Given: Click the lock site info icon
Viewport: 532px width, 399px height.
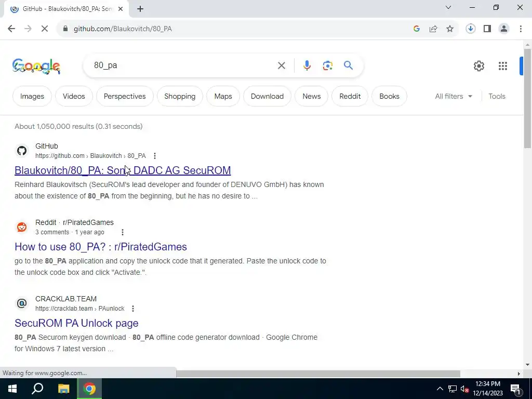Looking at the screenshot, I should (65, 29).
